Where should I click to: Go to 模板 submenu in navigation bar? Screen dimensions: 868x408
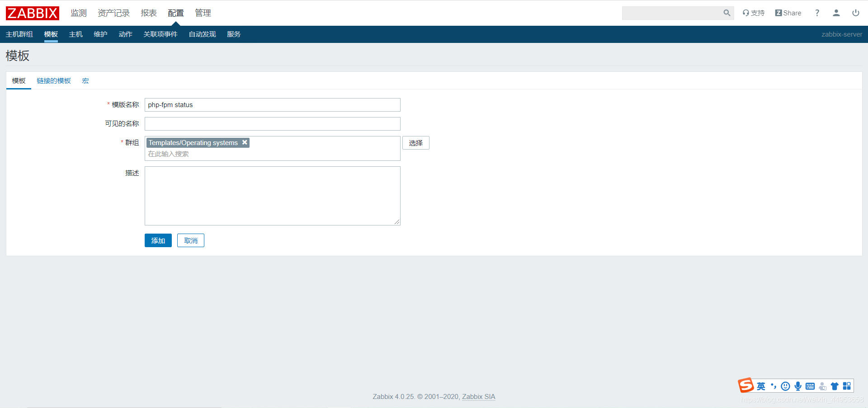click(51, 34)
